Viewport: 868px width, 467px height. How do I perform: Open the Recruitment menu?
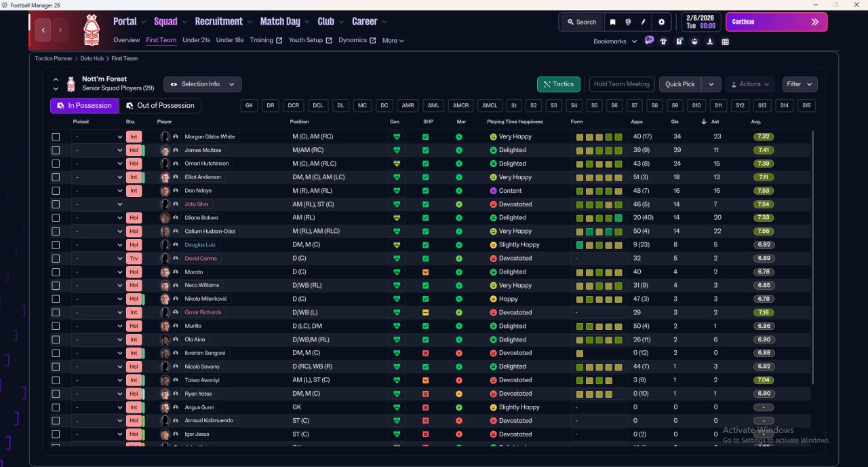coord(223,22)
